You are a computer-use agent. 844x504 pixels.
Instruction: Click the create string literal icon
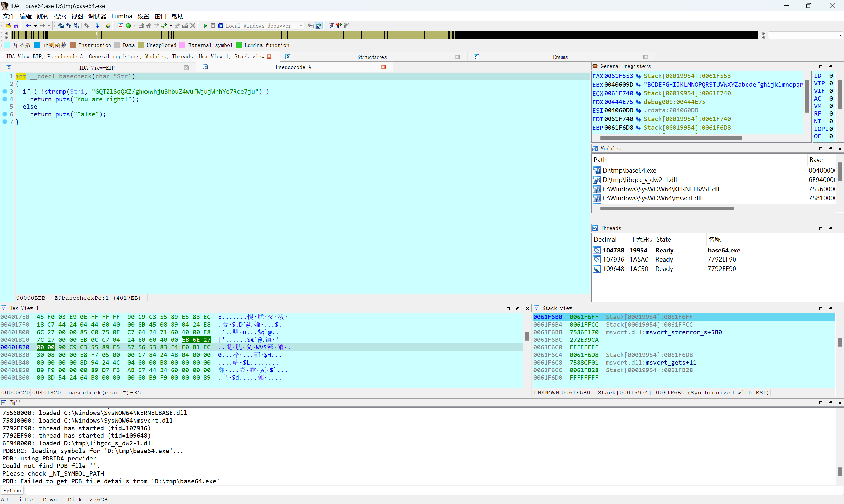coord(157,26)
